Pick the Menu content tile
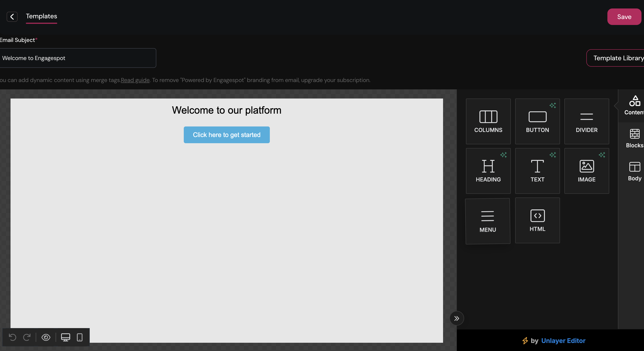 487,221
